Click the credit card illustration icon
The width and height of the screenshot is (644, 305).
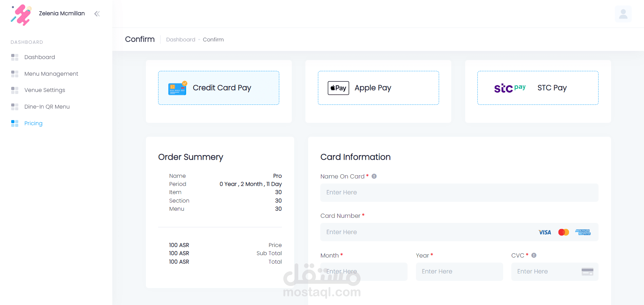[177, 88]
